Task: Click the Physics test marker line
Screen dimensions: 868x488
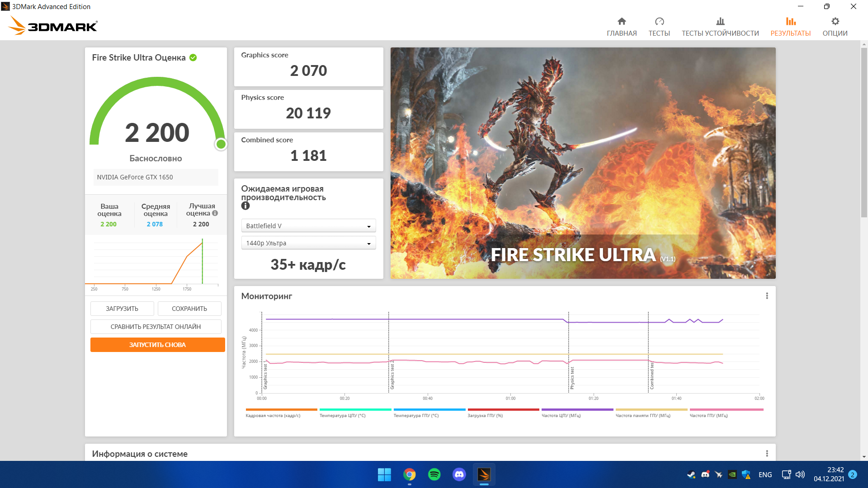Action: (x=569, y=352)
